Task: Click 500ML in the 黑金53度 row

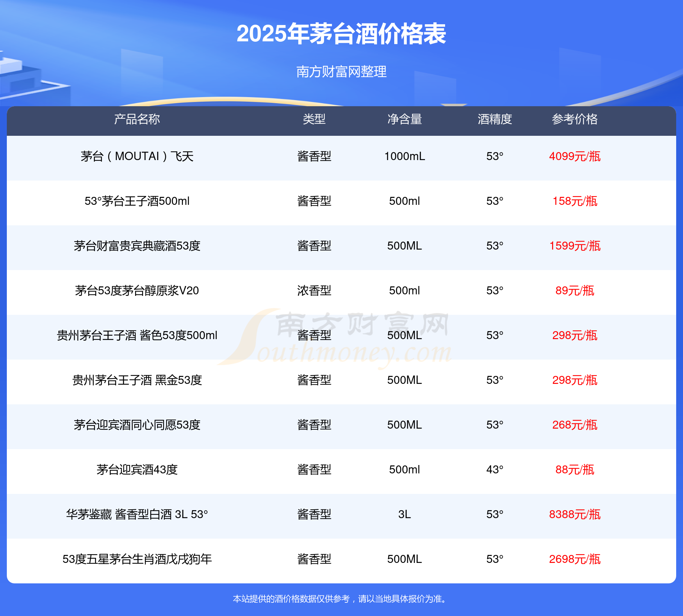Action: [x=404, y=380]
